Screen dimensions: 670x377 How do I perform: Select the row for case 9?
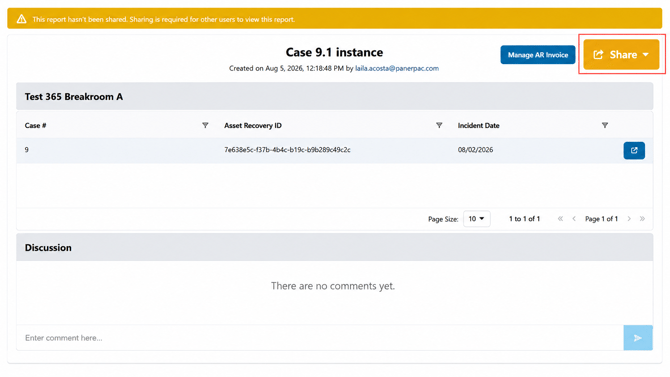point(335,150)
